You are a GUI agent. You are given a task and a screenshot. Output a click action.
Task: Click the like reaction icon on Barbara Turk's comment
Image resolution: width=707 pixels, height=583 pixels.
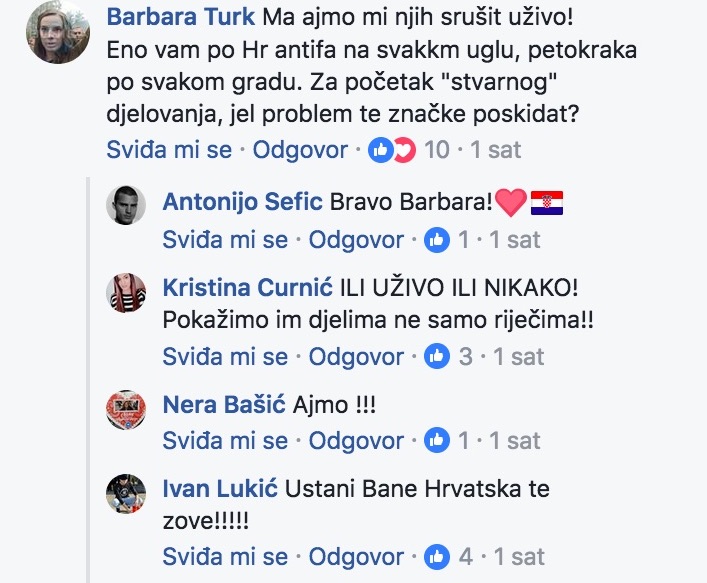[x=381, y=150]
